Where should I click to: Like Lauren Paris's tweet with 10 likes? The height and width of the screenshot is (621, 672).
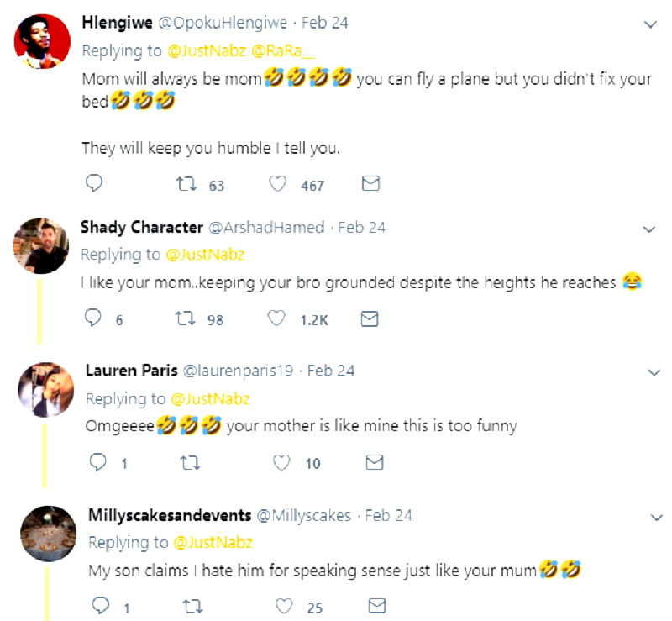click(x=282, y=462)
